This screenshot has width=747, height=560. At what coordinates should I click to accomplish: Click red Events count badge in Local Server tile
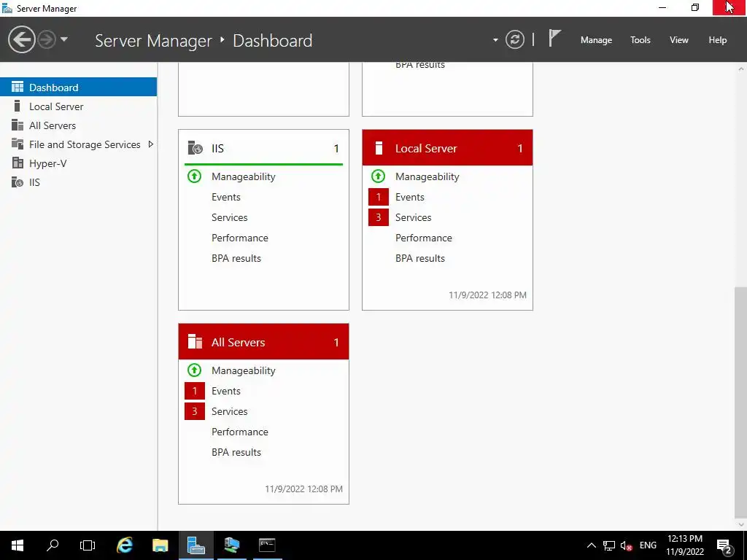tap(379, 197)
